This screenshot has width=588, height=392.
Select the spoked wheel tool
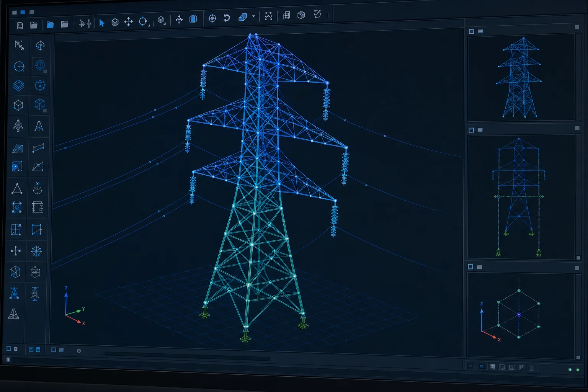pos(36,251)
